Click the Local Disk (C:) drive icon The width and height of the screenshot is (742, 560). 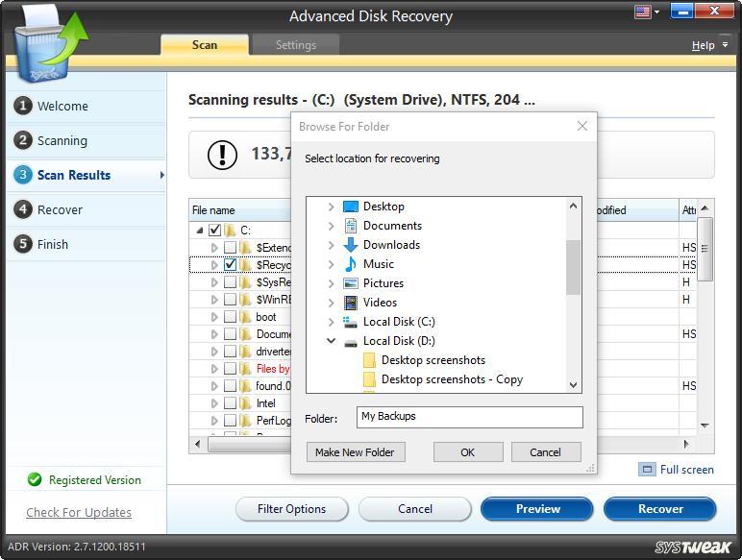[351, 322]
